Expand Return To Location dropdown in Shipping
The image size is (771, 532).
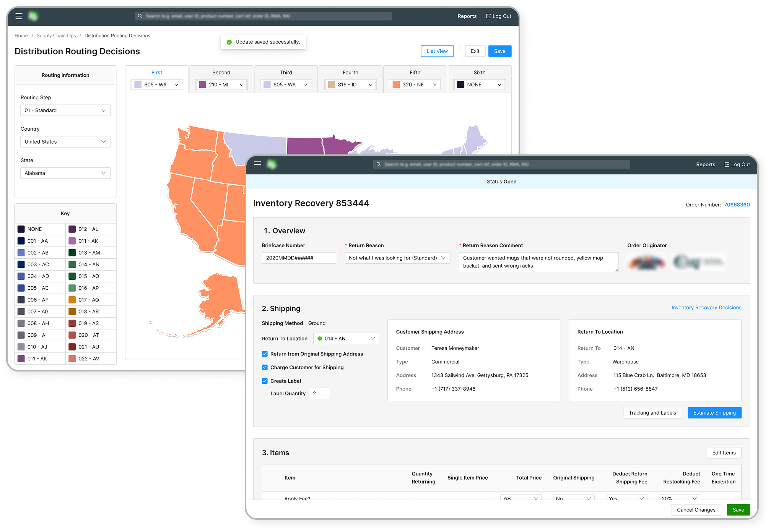[x=346, y=339]
